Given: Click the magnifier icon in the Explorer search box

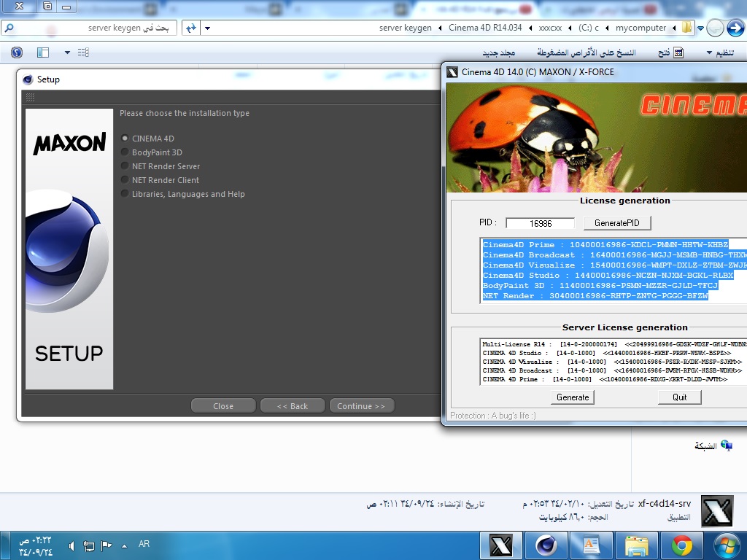Looking at the screenshot, I should pos(9,28).
